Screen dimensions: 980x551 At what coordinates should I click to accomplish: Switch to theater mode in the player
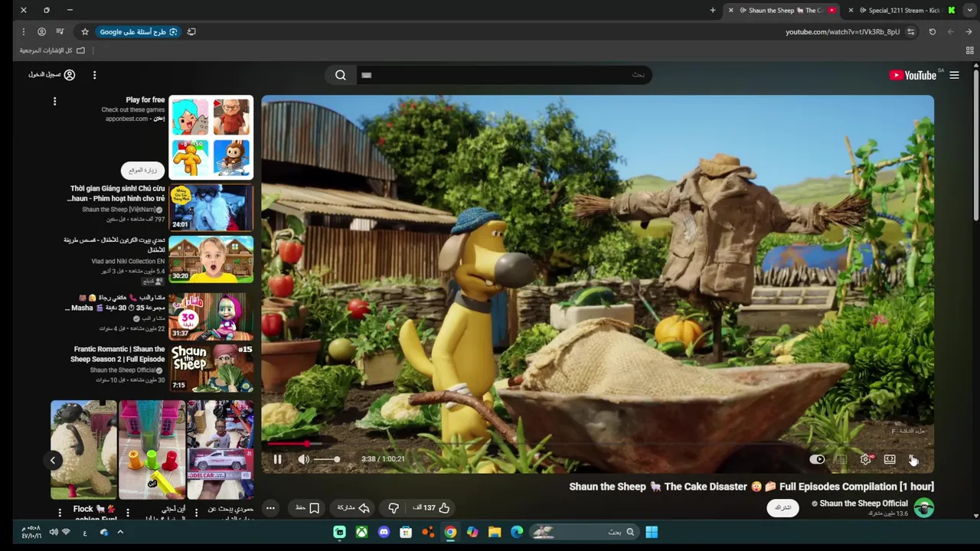tap(890, 460)
